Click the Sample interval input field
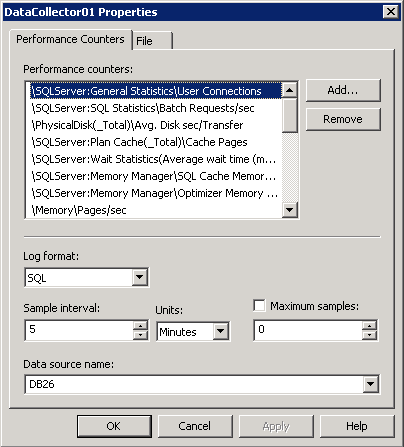Screen dimensions: 404x447 pos(79,330)
